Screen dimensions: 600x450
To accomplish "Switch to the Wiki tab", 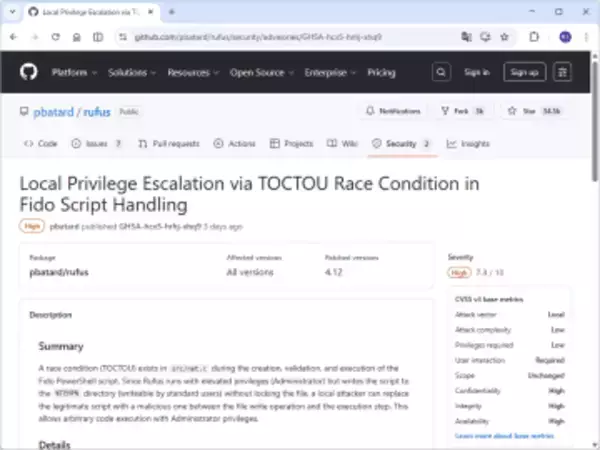I will coord(342,143).
